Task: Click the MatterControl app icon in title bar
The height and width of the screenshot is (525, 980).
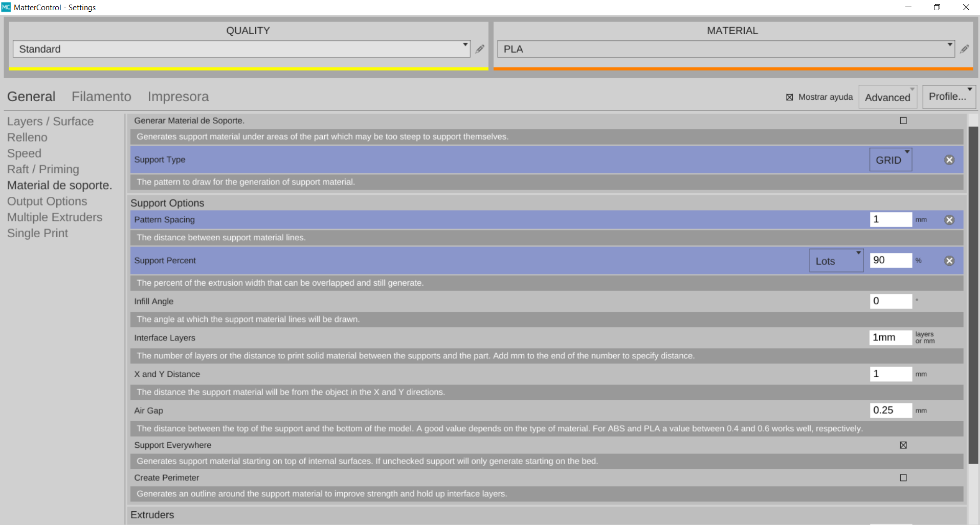Action: click(6, 7)
